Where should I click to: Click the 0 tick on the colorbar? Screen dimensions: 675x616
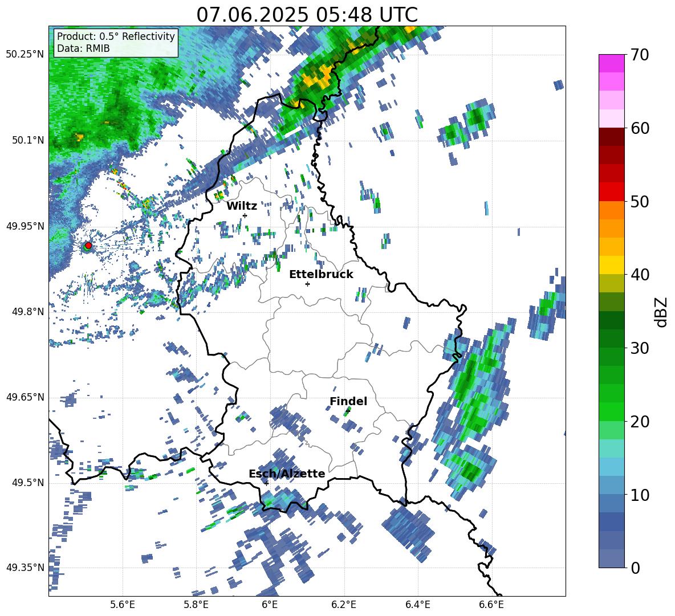pyautogui.click(x=635, y=568)
